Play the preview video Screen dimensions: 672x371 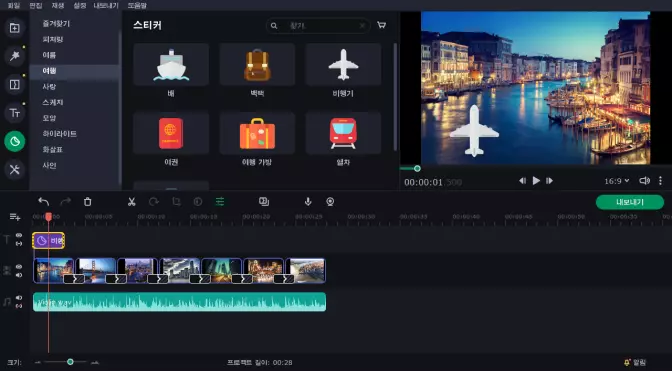[536, 181]
